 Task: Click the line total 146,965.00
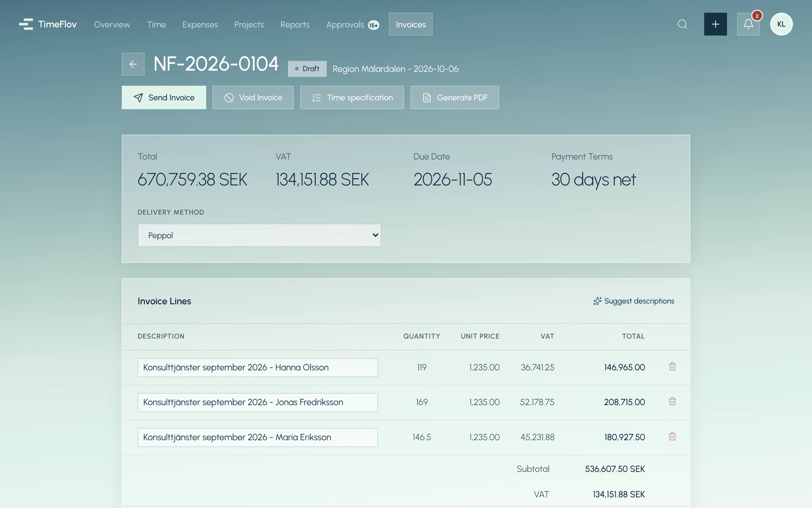(x=624, y=368)
